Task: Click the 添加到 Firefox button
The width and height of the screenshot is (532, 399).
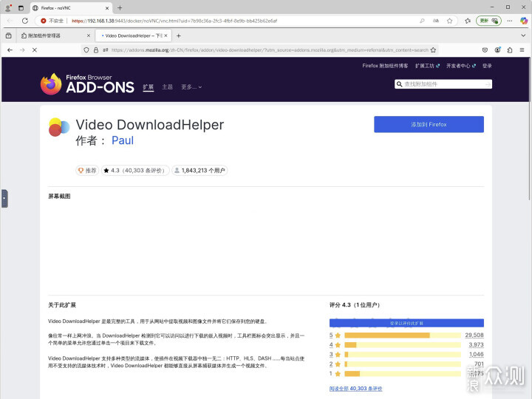Action: (429, 125)
